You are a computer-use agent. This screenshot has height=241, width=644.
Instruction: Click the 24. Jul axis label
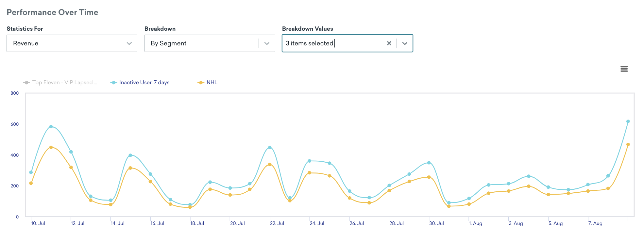tap(317, 223)
